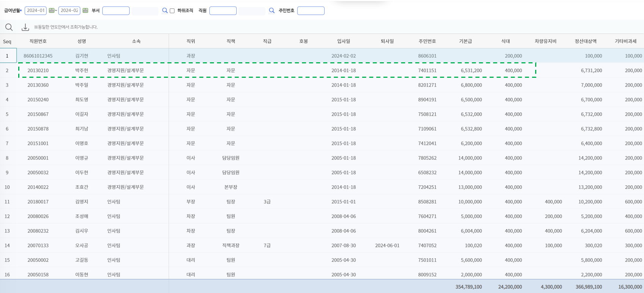Select the name cell 이영규

(x=82, y=158)
